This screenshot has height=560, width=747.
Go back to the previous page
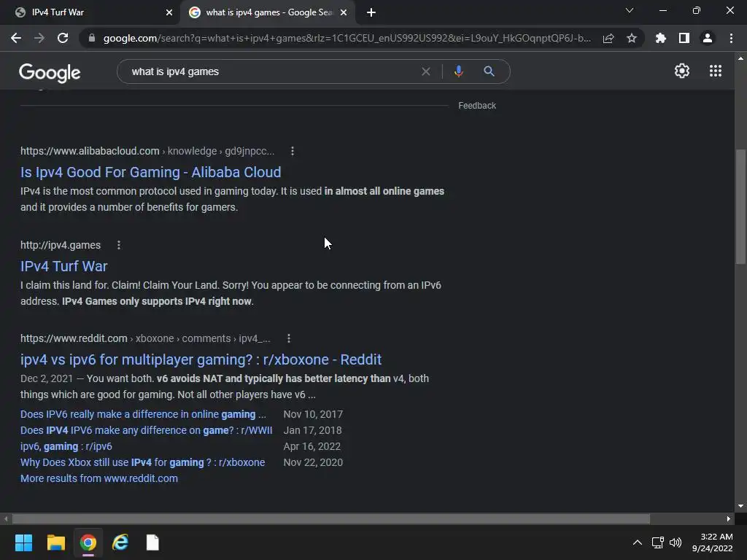tap(16, 38)
